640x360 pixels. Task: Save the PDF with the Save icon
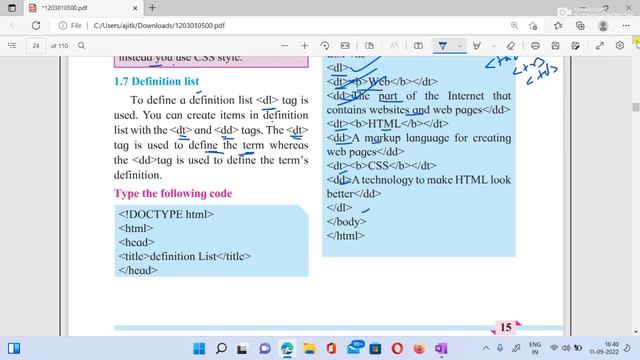pos(556,46)
